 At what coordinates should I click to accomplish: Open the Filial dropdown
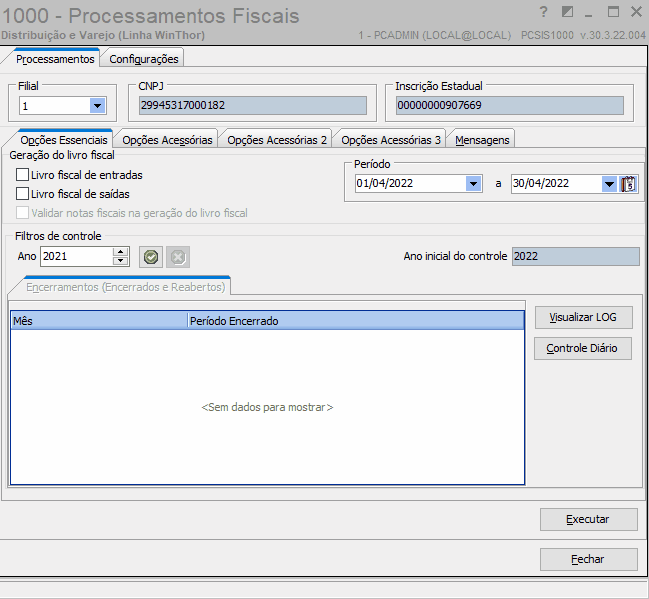(x=98, y=106)
